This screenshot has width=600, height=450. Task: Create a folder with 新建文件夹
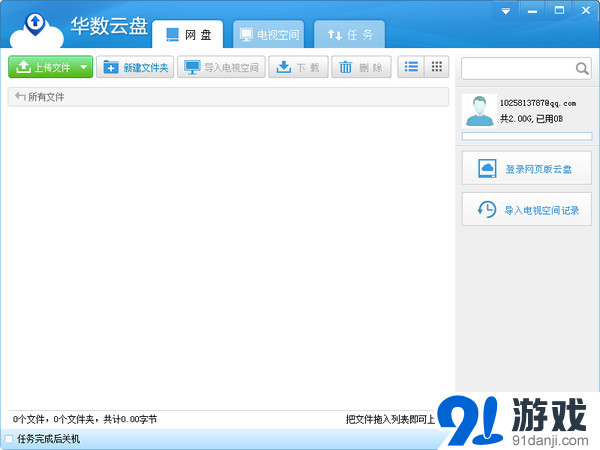tap(135, 67)
